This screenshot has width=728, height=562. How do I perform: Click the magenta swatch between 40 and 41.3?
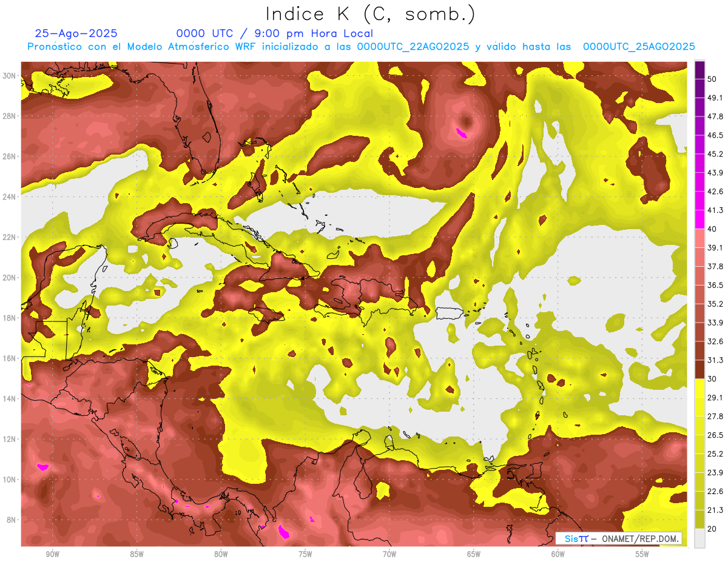pyautogui.click(x=699, y=219)
